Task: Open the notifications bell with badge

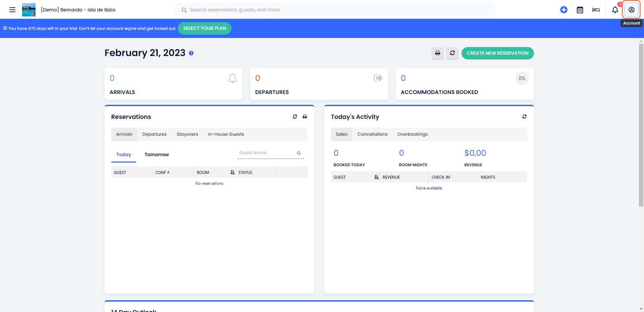Action: (615, 10)
